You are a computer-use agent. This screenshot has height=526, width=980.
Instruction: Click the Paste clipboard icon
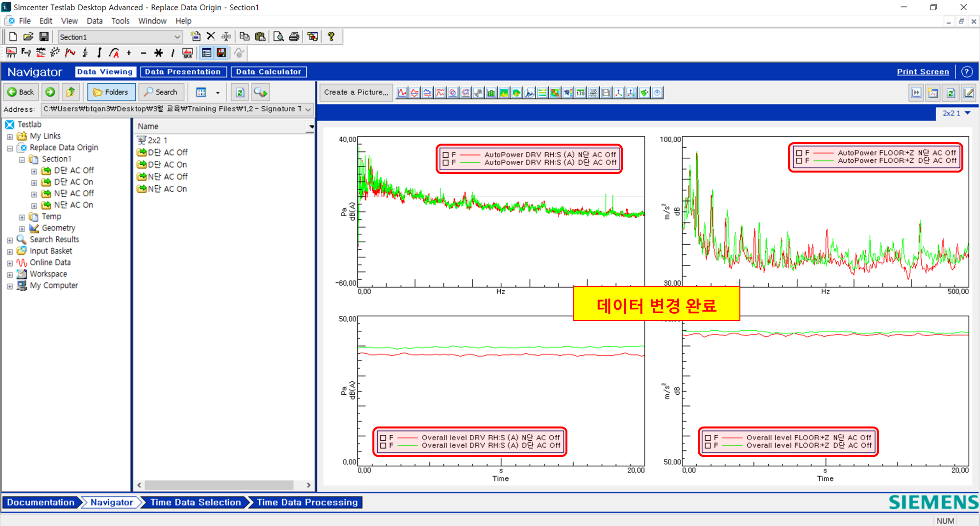point(260,36)
